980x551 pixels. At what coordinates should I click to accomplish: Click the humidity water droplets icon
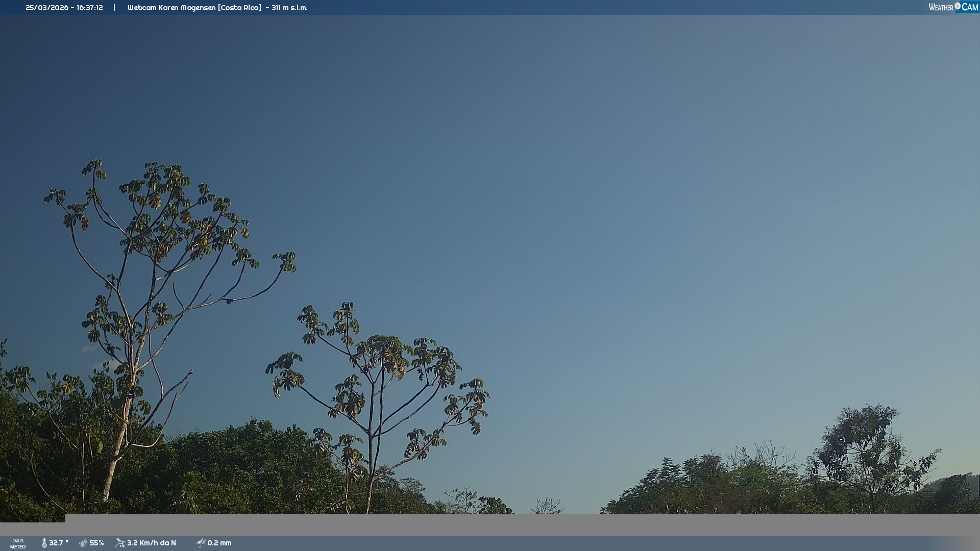[83, 543]
